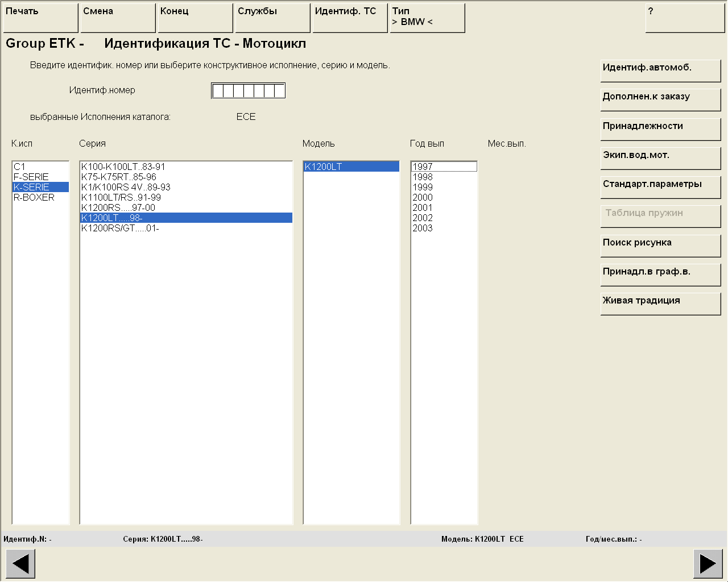Click the Таблица пружин button
The width and height of the screenshot is (728, 582).
point(660,217)
